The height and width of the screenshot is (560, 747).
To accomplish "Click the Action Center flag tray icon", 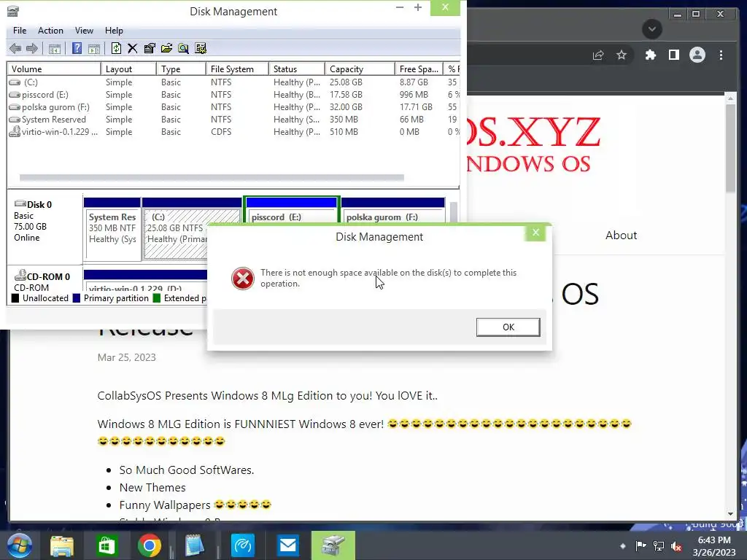I will click(640, 545).
